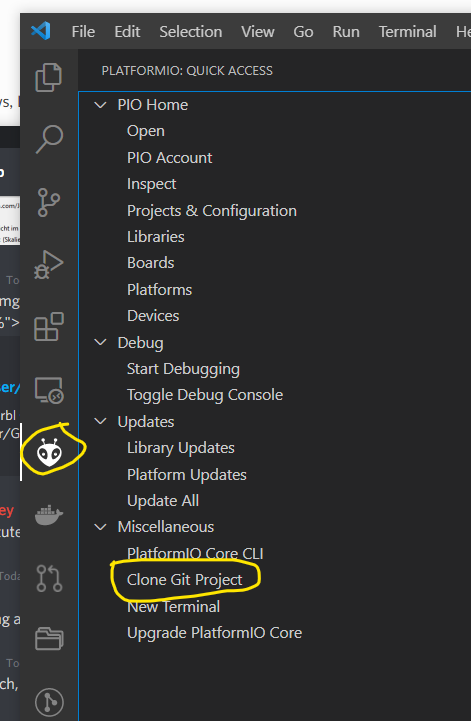Open the Selection menu
This screenshot has width=471, height=721.
tap(190, 32)
